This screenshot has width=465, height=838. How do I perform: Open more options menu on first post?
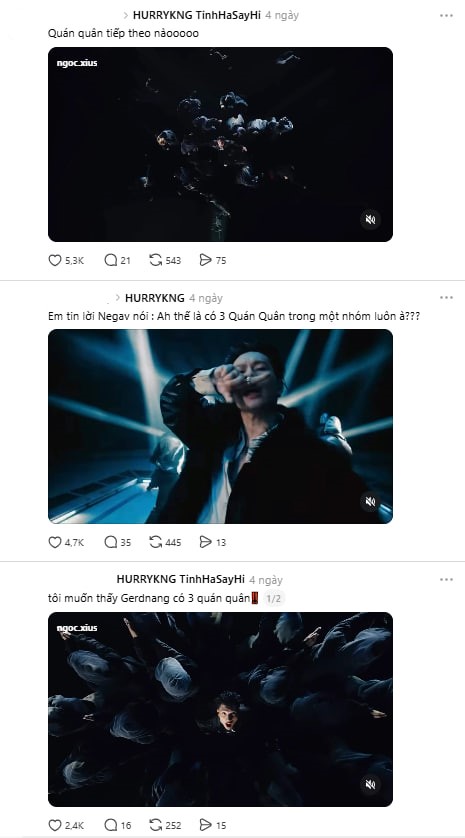pos(446,15)
